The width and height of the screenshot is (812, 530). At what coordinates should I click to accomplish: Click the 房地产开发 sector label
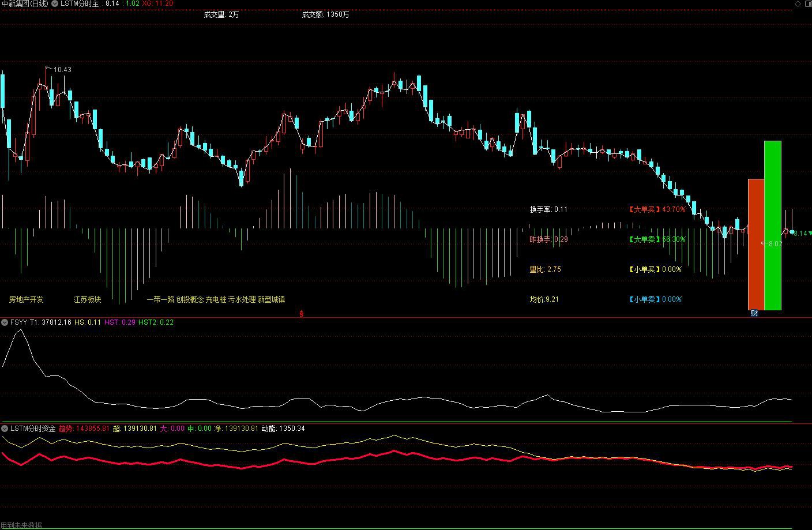click(x=26, y=299)
